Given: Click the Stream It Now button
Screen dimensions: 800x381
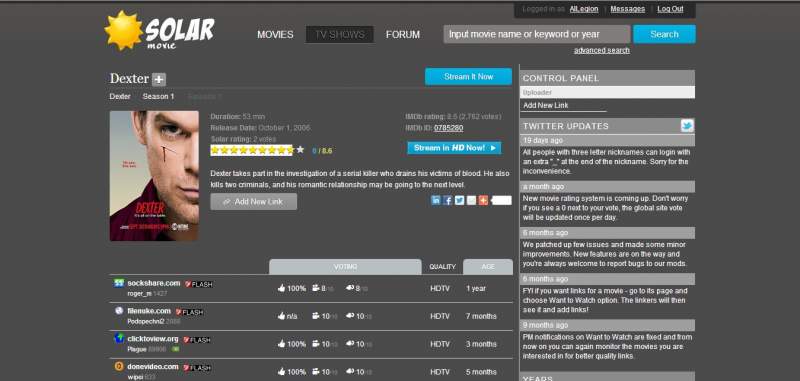Looking at the screenshot, I should [468, 77].
